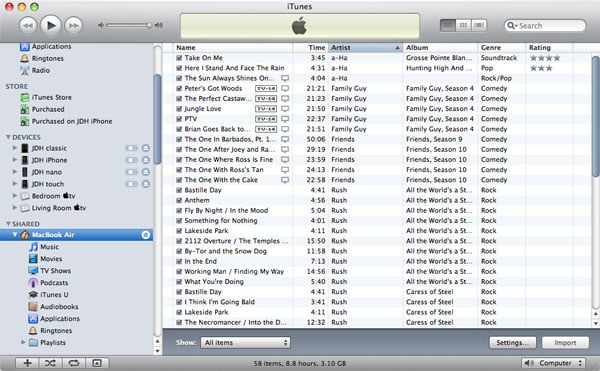This screenshot has width=600, height=371.
Task: Open Applications under MacBook Air
Action: (54, 319)
